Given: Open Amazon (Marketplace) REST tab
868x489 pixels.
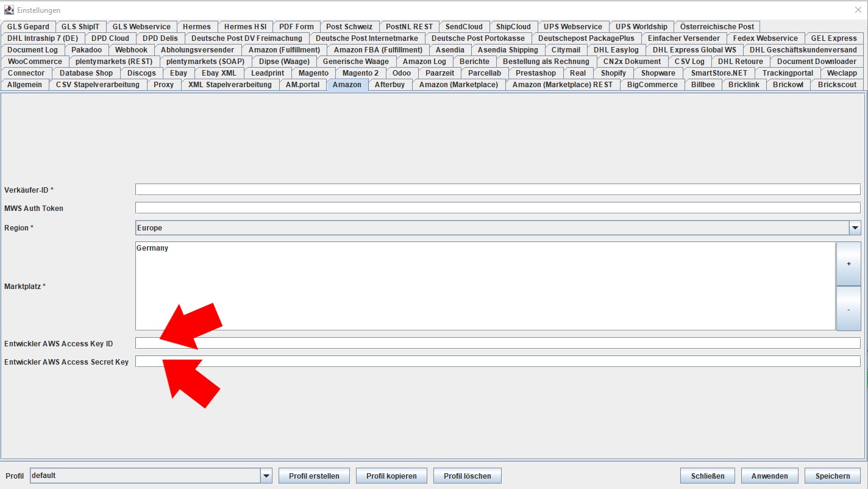Looking at the screenshot, I should 563,85.
